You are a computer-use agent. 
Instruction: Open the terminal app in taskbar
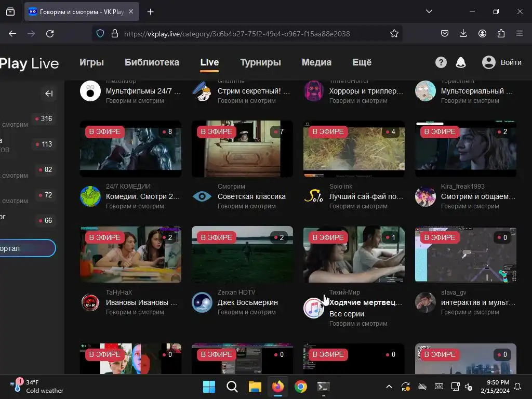coord(323,387)
